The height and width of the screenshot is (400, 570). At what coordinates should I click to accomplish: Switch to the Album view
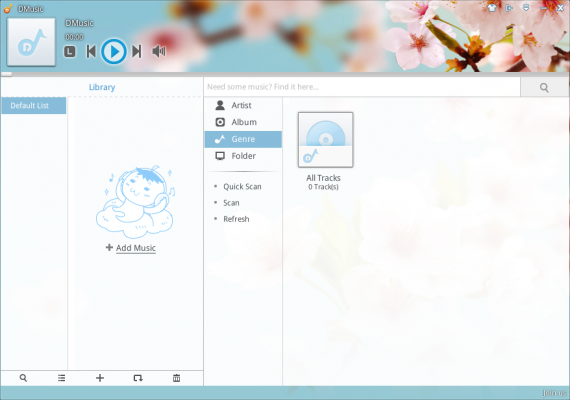[243, 122]
